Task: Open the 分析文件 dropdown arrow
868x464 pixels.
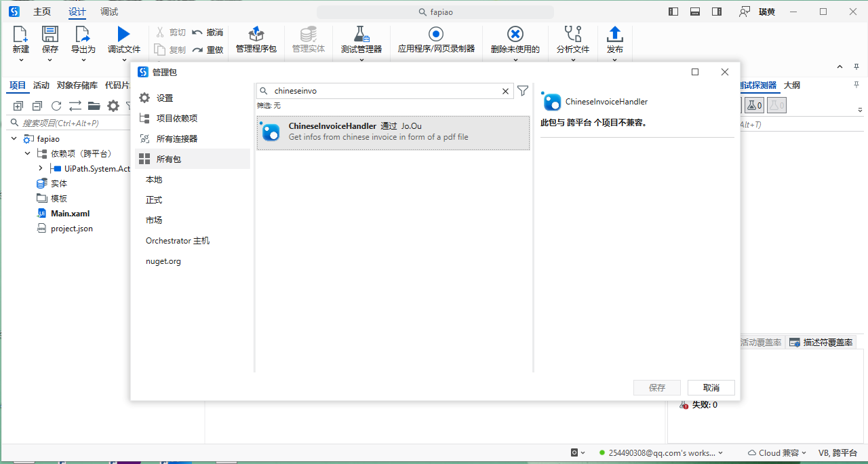Action: tap(573, 60)
